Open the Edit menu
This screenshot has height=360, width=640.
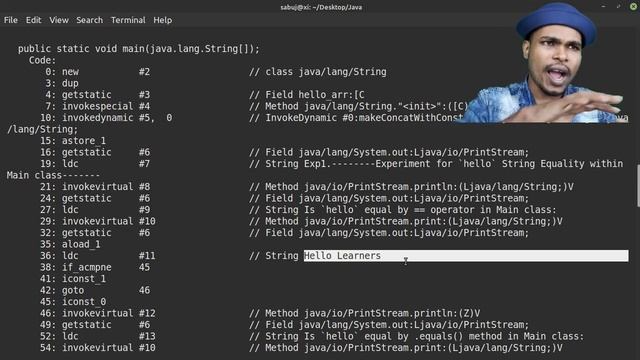pos(33,20)
